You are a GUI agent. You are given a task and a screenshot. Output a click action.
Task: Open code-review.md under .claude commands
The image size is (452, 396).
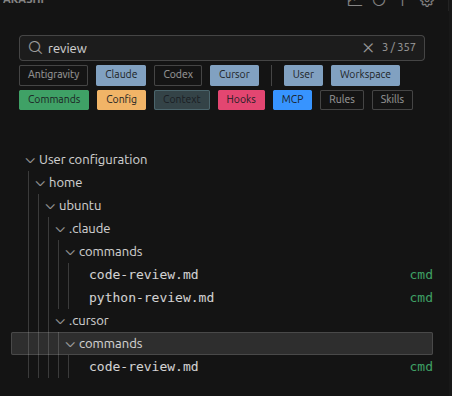click(144, 275)
